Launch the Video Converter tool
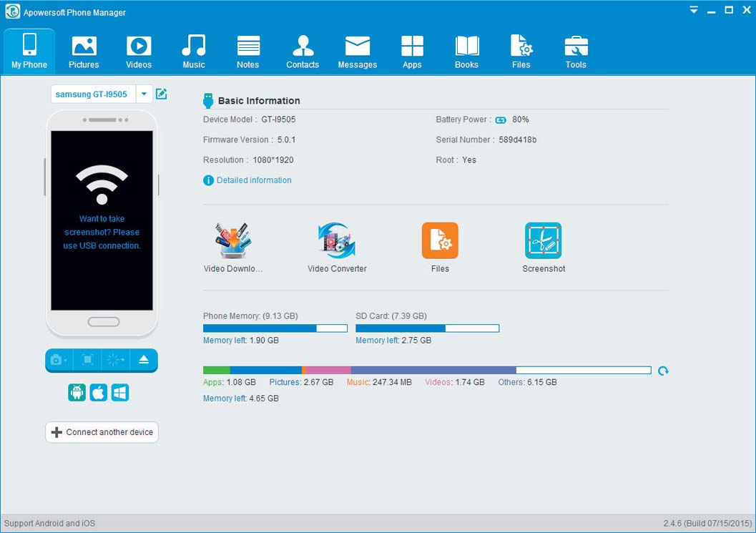756x533 pixels. [x=337, y=248]
